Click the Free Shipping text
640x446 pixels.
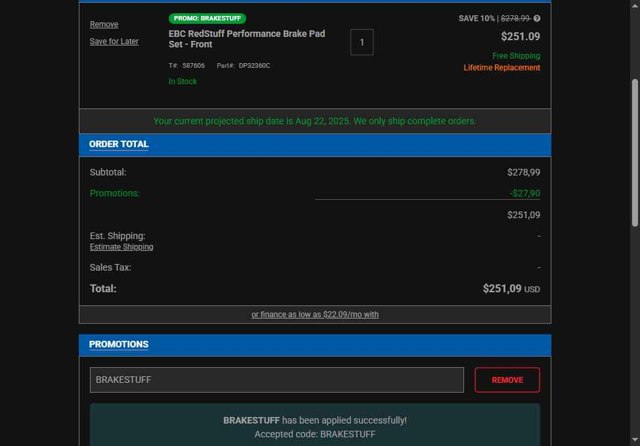point(516,56)
